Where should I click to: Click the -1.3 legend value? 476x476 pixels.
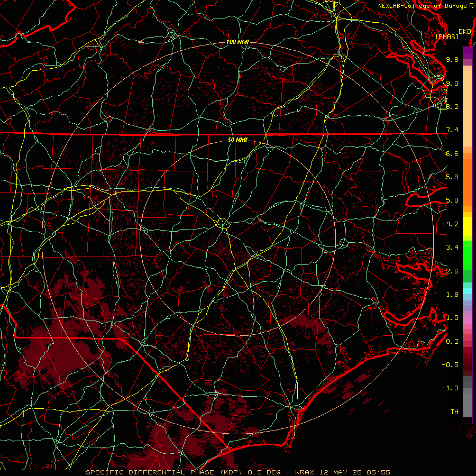[450, 388]
